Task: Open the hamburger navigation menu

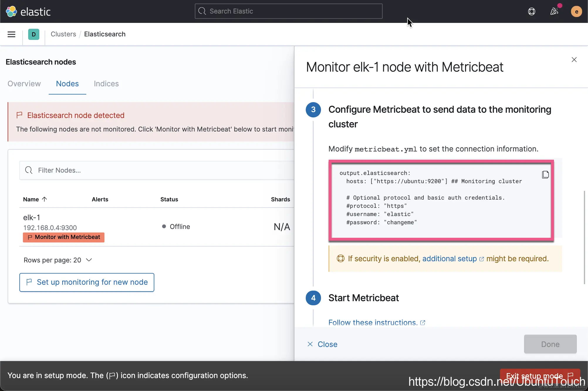Action: 11,34
